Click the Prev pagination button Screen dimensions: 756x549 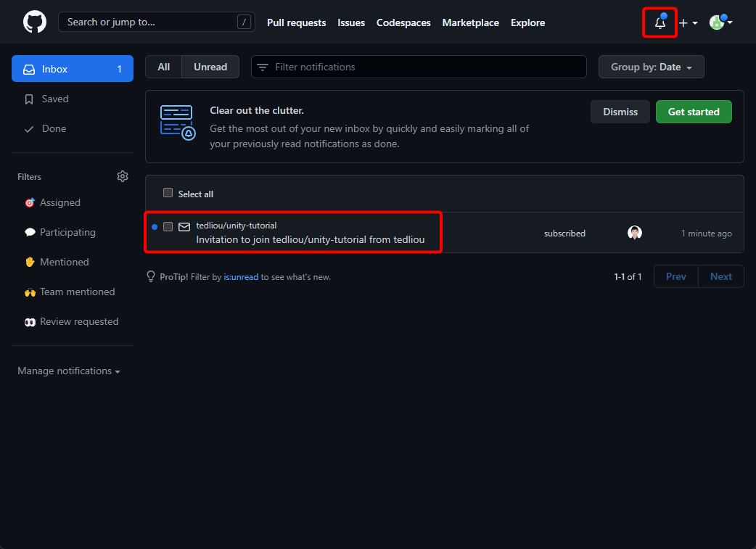tap(676, 276)
